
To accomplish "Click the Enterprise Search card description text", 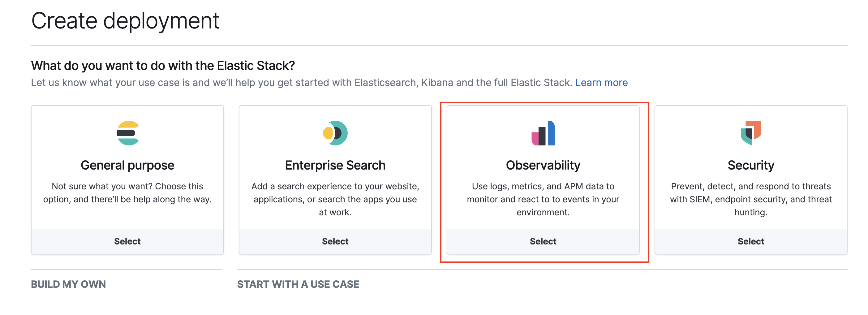I will coord(335,199).
